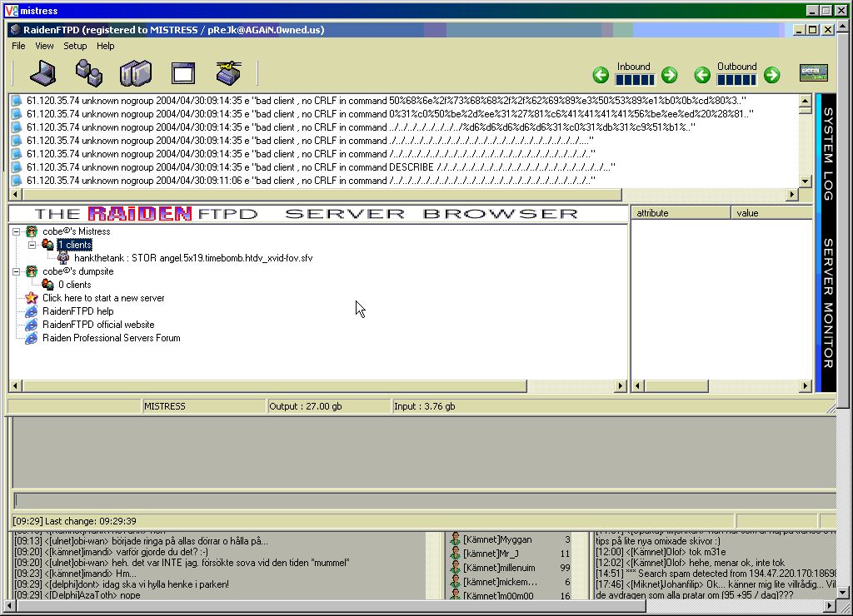Image resolution: width=853 pixels, height=616 pixels.
Task: Click the browser icon beside Servers Forum
Action: pyautogui.click(x=32, y=338)
